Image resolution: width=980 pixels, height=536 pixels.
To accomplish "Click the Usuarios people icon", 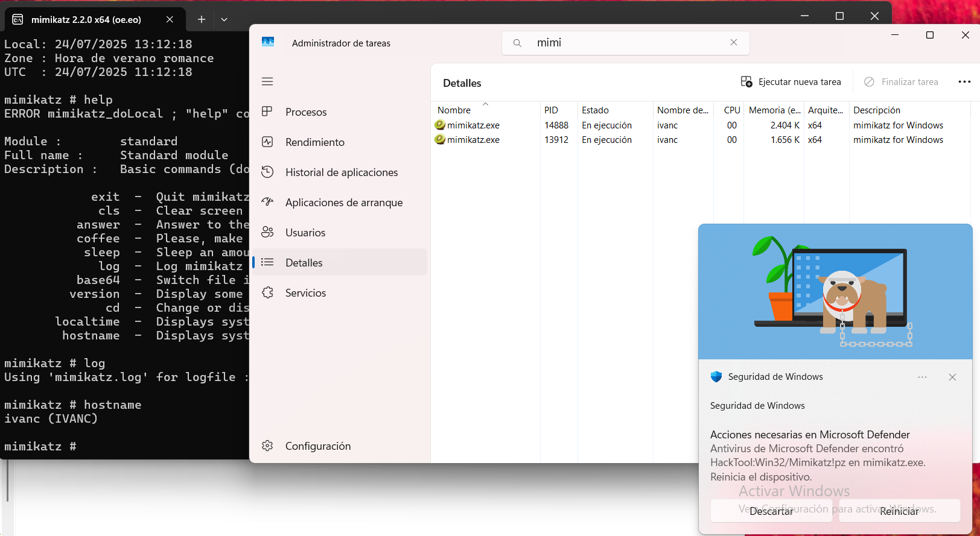I will pyautogui.click(x=267, y=232).
